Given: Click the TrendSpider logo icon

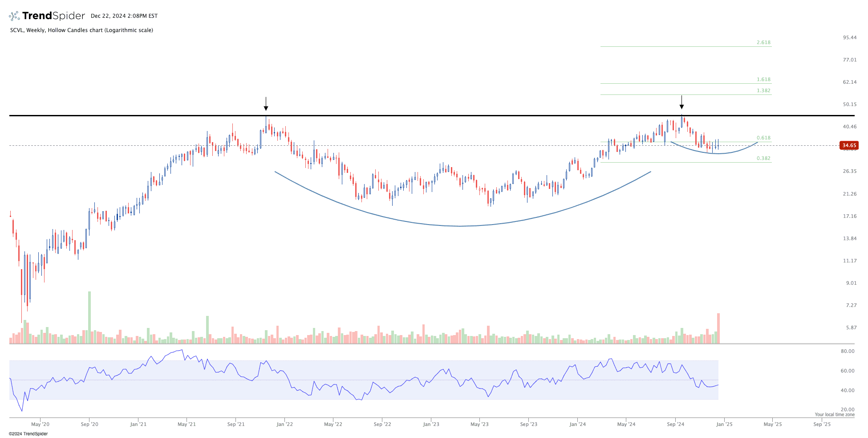Looking at the screenshot, I should point(14,16).
